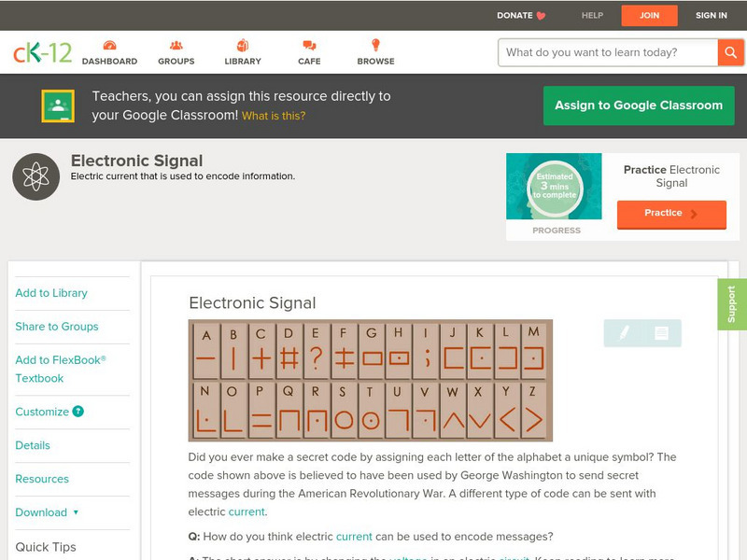Open the Support side tab
Viewport: 747px width, 560px height.
coord(731,304)
